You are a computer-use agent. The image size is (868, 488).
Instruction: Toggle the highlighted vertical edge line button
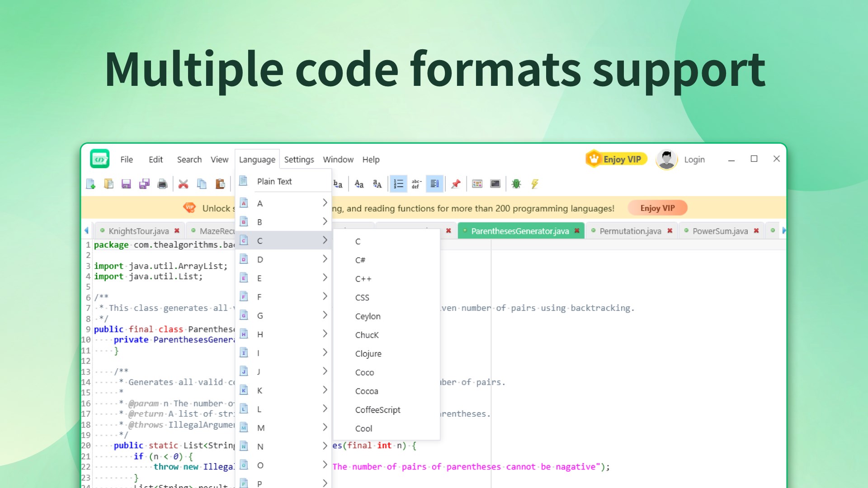tap(434, 184)
